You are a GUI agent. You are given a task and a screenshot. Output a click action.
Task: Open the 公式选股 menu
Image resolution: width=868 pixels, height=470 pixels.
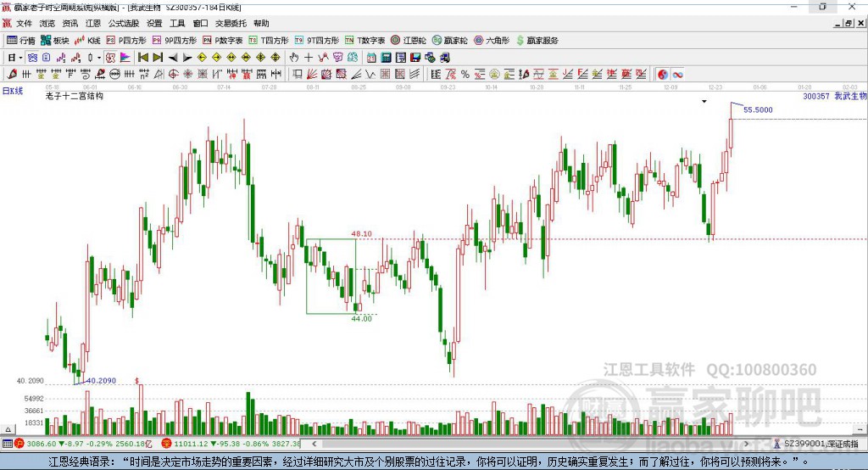pos(124,23)
